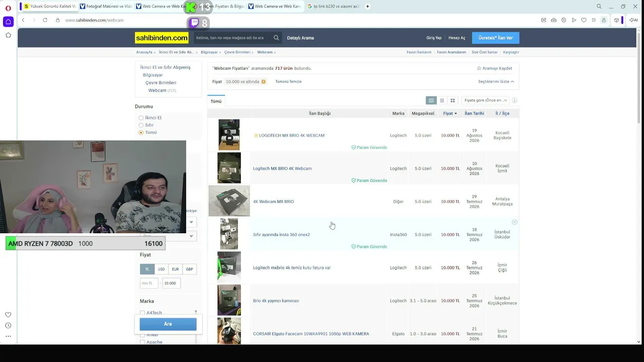Save page with heart icon in address bar
The image size is (644, 362).
584,20
